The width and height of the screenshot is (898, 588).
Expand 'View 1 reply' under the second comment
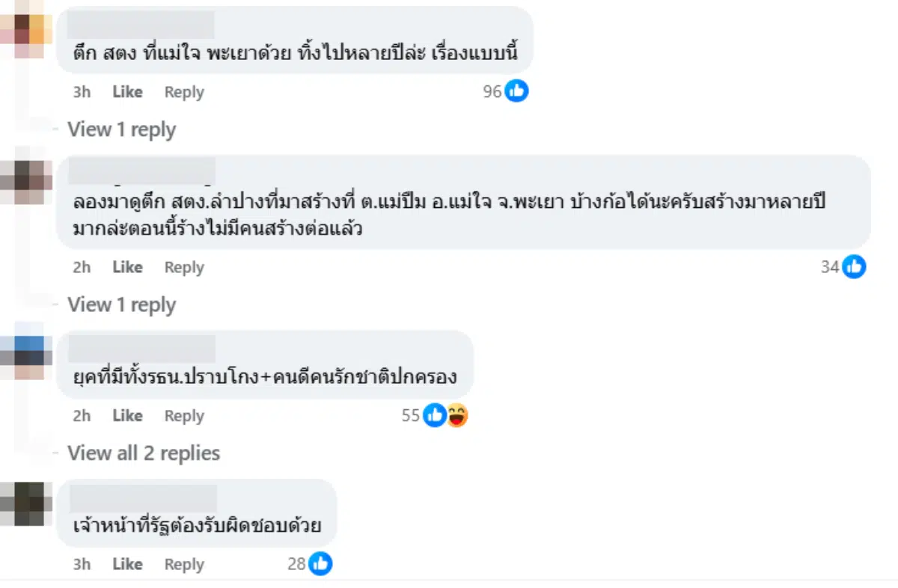point(121,304)
